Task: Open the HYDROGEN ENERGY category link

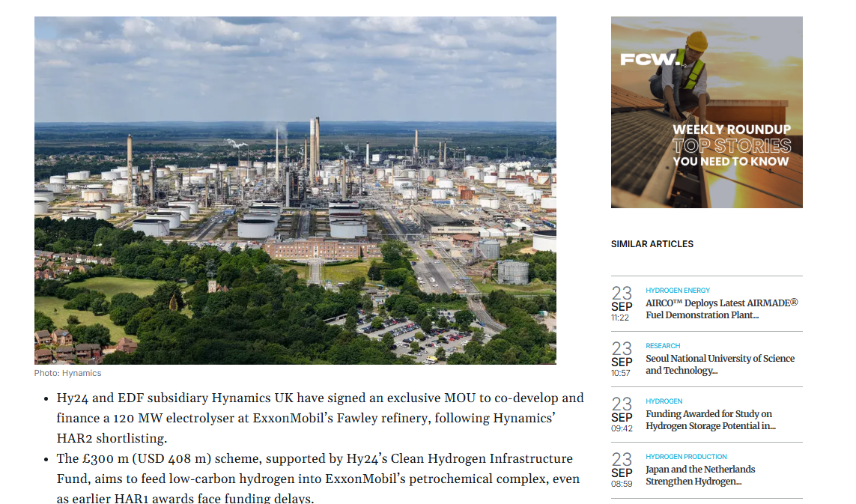Action: (x=678, y=291)
